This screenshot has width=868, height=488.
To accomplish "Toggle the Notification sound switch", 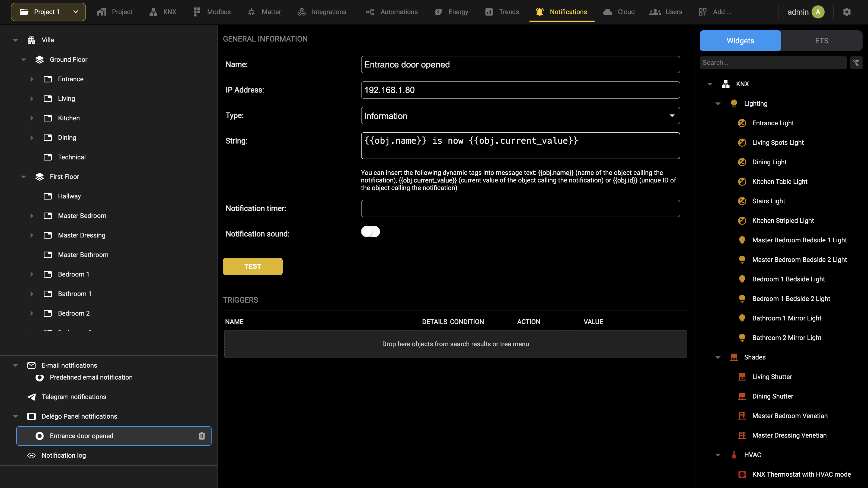I will pos(370,232).
